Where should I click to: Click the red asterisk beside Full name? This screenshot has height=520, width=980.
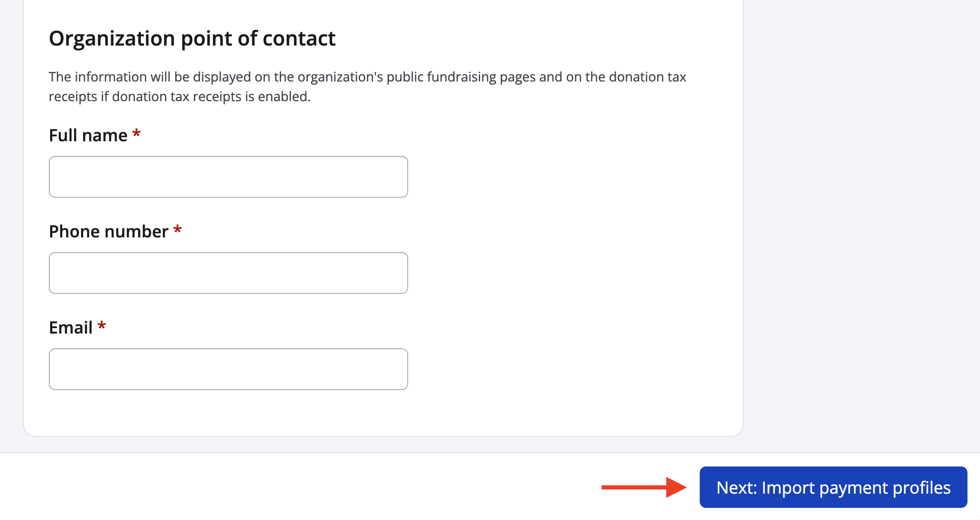click(136, 134)
